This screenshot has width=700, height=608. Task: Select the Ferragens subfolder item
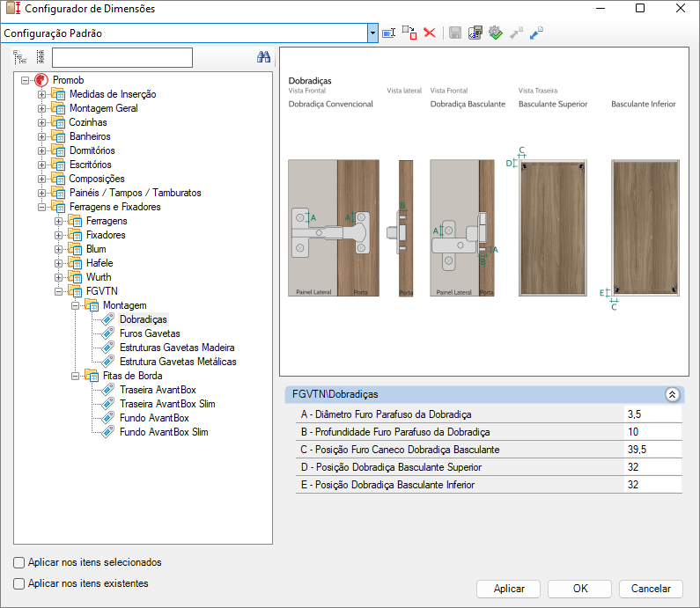pyautogui.click(x=107, y=221)
